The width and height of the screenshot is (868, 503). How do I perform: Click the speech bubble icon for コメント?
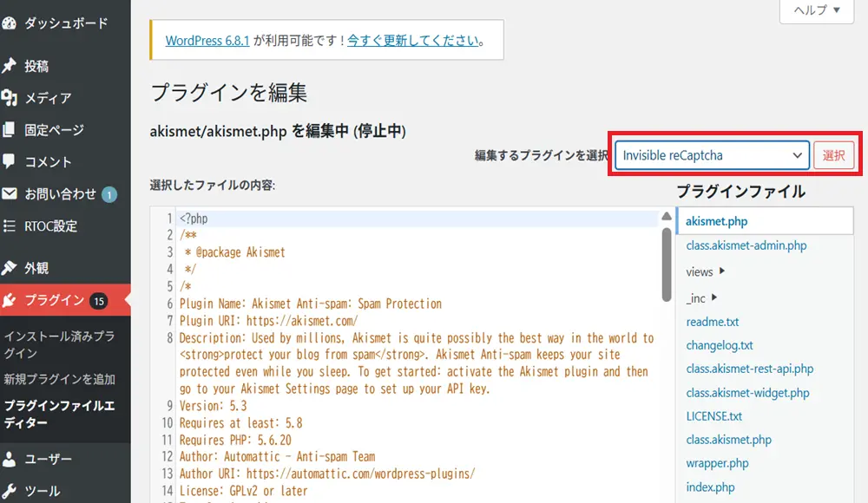click(x=9, y=161)
